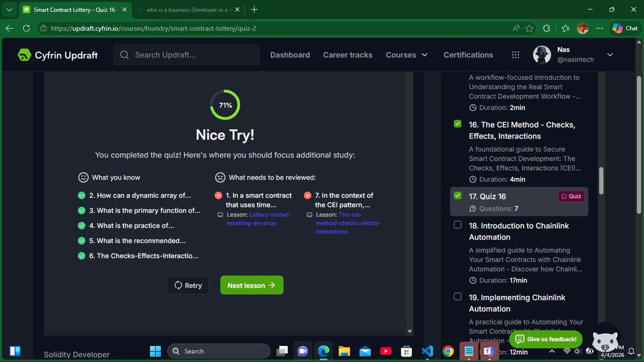The image size is (644, 362).
Task: Open Visual Studio Code from taskbar
Action: pyautogui.click(x=427, y=351)
